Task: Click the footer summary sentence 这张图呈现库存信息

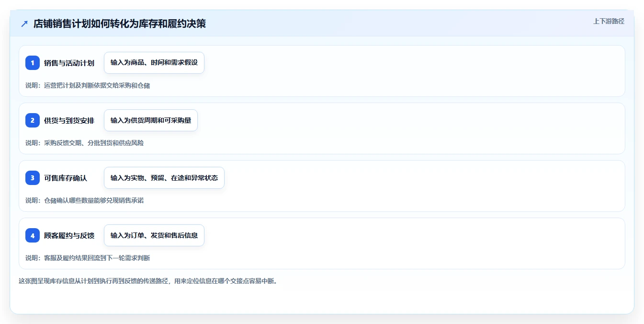Action: point(148,281)
